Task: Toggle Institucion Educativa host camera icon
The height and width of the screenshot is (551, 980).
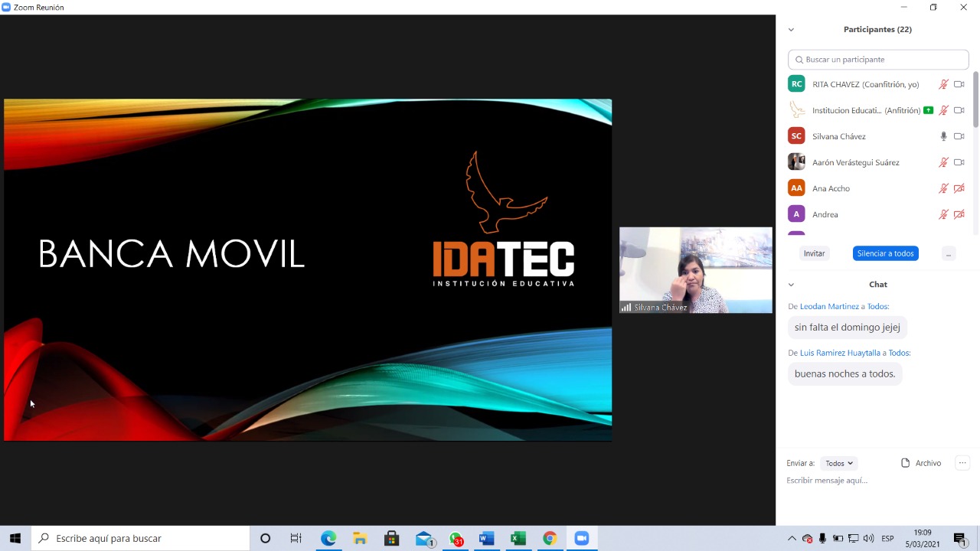Action: tap(959, 110)
